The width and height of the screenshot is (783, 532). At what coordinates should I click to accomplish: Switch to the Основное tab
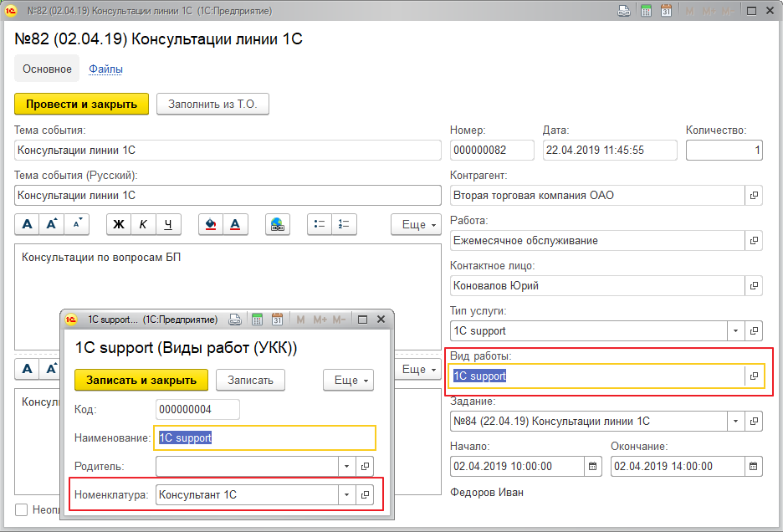pyautogui.click(x=47, y=69)
